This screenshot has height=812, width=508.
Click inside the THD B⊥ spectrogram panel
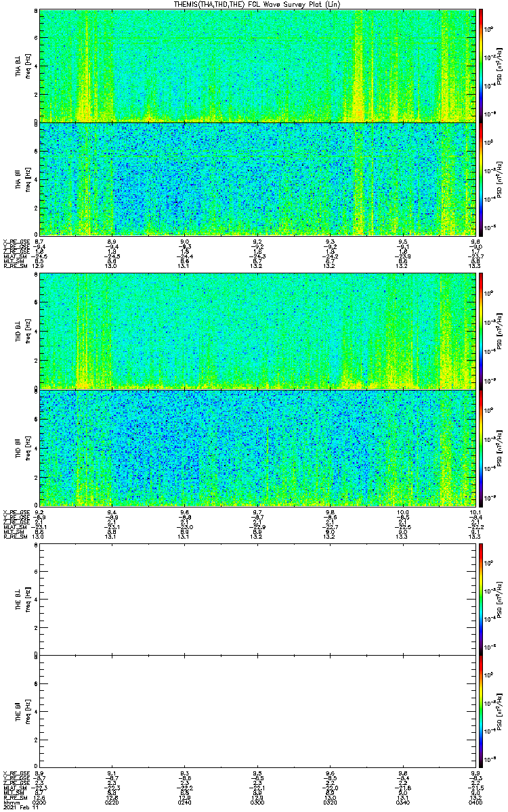(x=257, y=331)
